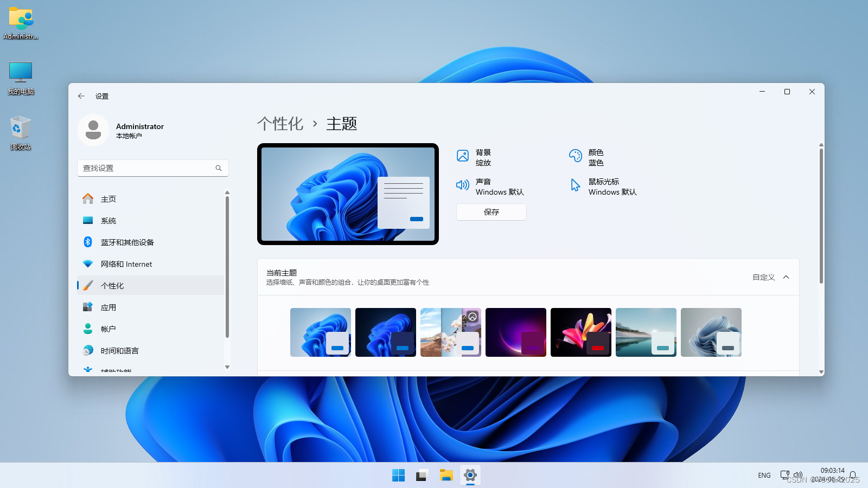Open 主页 in the sidebar
The height and width of the screenshot is (488, 868).
tap(151, 199)
